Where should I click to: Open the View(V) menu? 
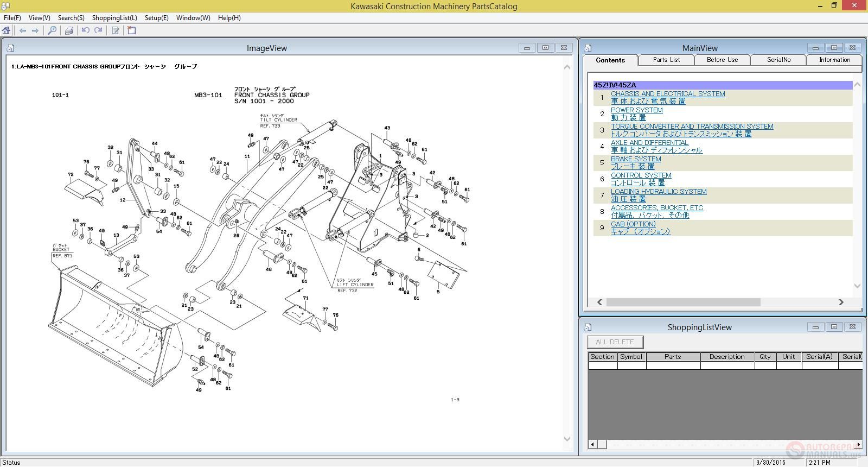39,18
